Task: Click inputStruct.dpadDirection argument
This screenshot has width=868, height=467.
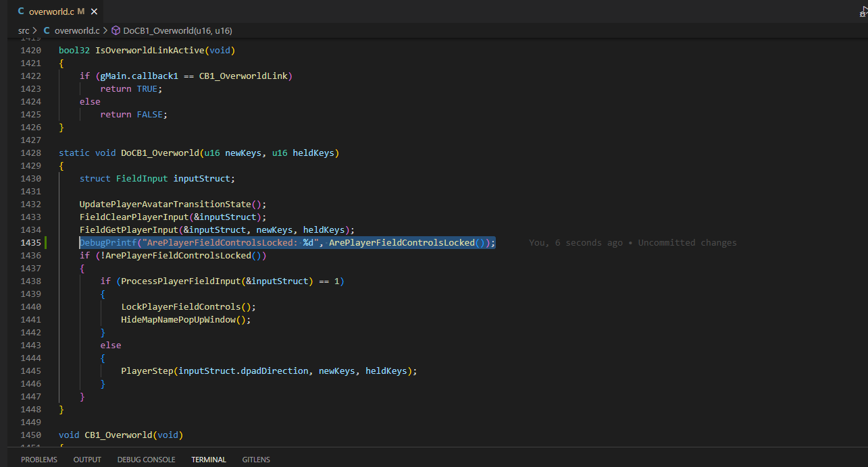Action: (x=243, y=371)
